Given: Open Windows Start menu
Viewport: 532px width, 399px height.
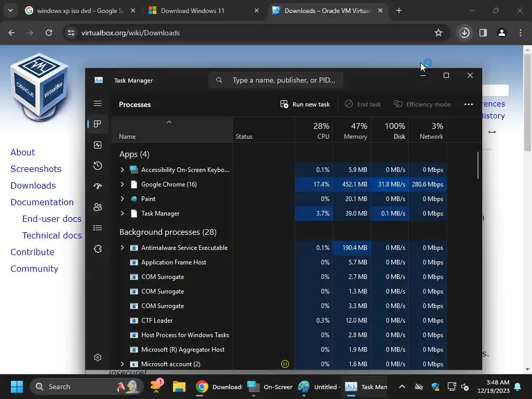Looking at the screenshot, I should tap(17, 387).
